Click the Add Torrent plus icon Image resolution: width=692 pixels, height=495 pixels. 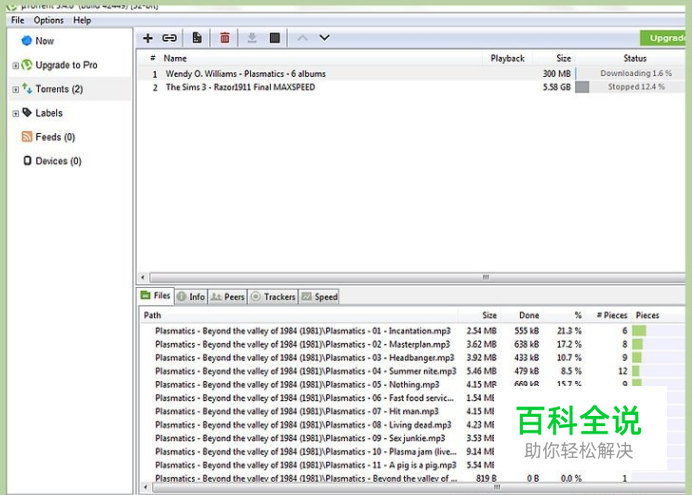pos(148,38)
